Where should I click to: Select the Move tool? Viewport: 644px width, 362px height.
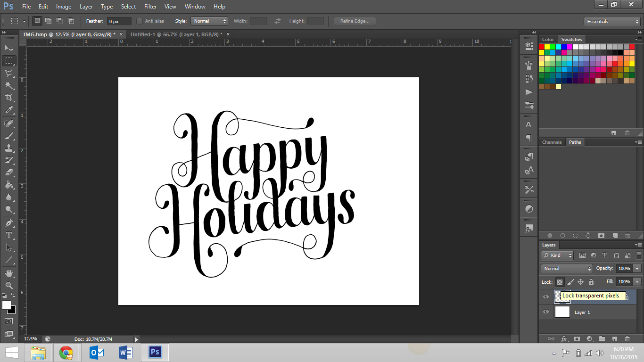pyautogui.click(x=9, y=48)
